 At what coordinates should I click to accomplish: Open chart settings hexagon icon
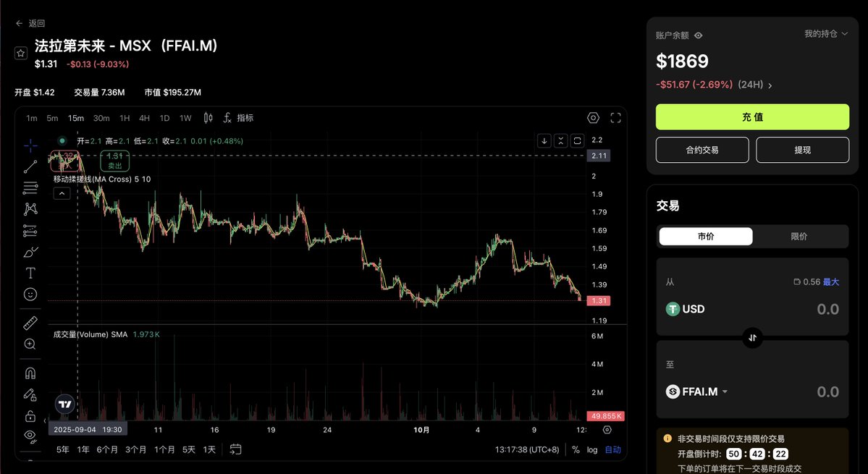(594, 118)
